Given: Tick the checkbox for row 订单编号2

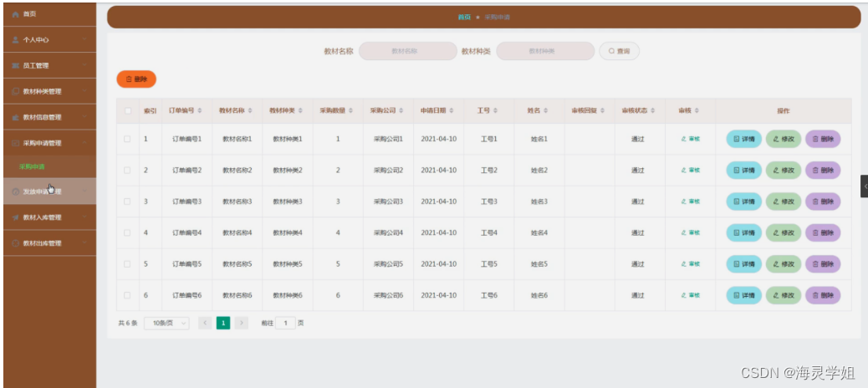Looking at the screenshot, I should click(x=127, y=171).
